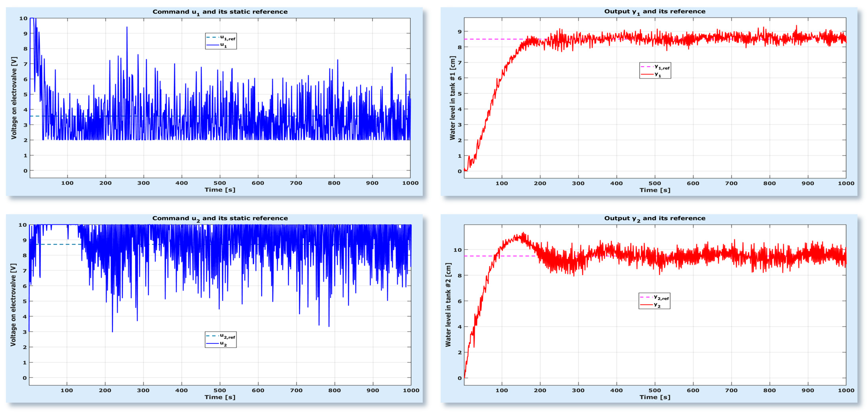
Task: Click the "1000" time tick on Command u1 plot
Action: (x=410, y=183)
